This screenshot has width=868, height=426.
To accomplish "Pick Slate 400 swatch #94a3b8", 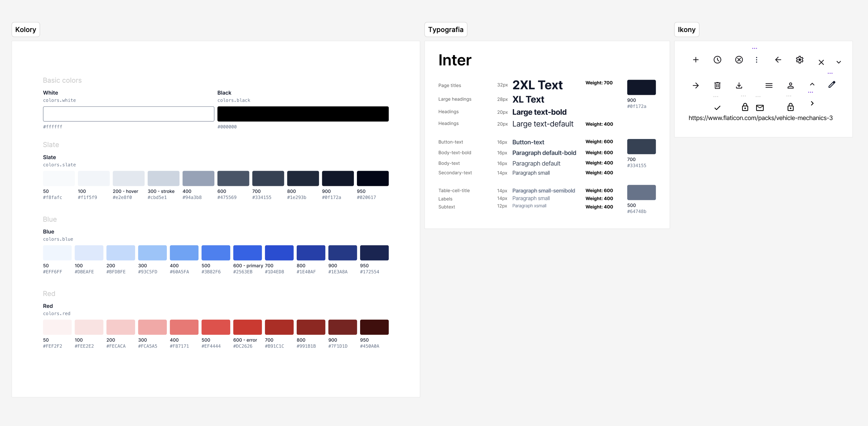I will [198, 178].
